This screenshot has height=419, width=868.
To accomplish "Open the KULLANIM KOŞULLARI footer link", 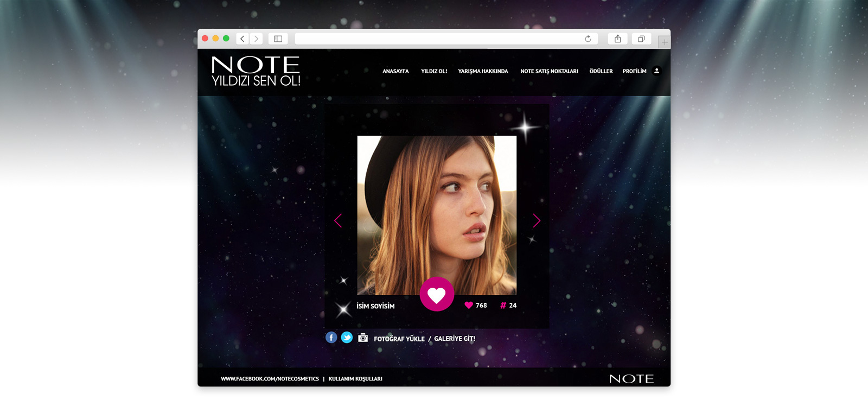I will (355, 379).
